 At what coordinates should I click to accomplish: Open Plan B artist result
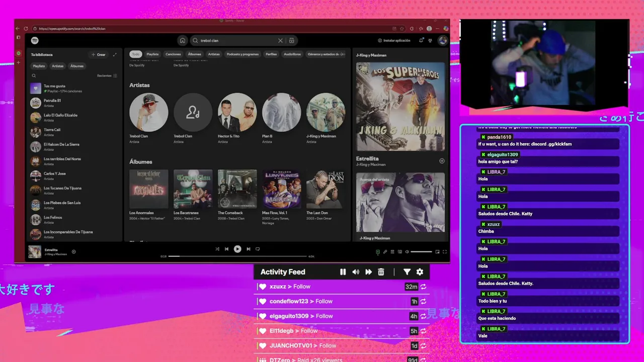click(x=281, y=118)
